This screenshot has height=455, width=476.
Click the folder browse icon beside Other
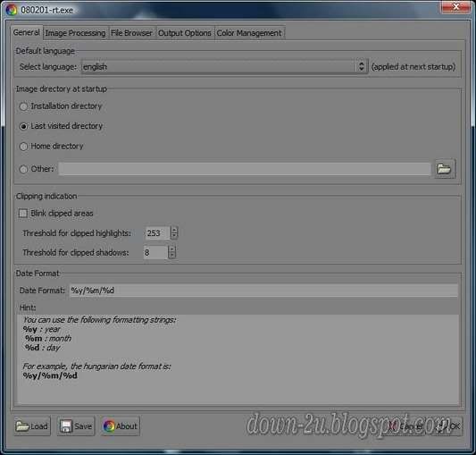pyautogui.click(x=445, y=169)
